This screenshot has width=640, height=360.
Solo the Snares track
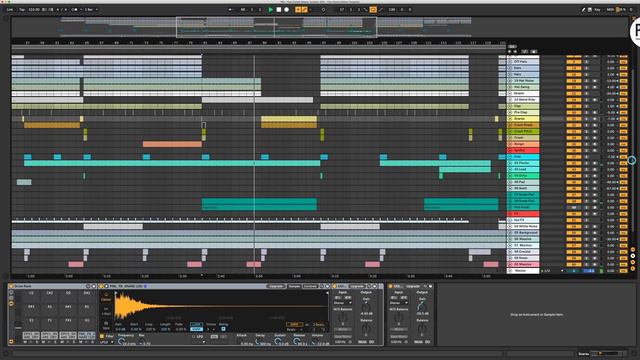click(586, 119)
